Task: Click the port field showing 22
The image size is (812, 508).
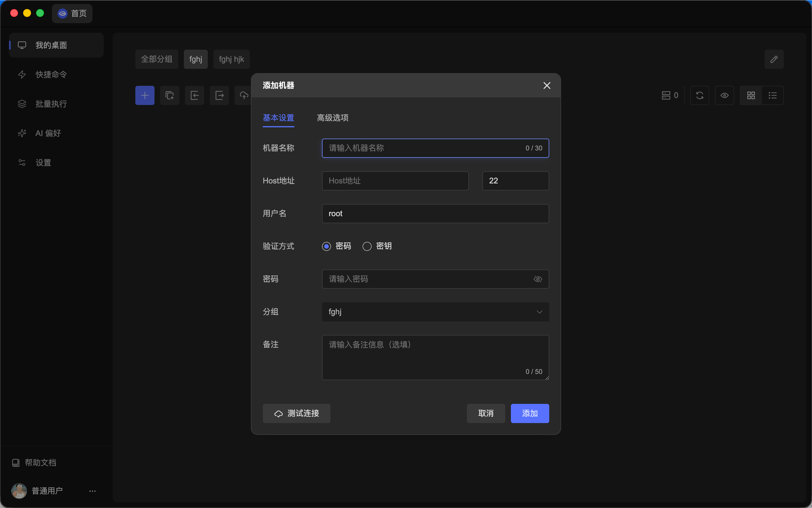Action: coord(516,181)
